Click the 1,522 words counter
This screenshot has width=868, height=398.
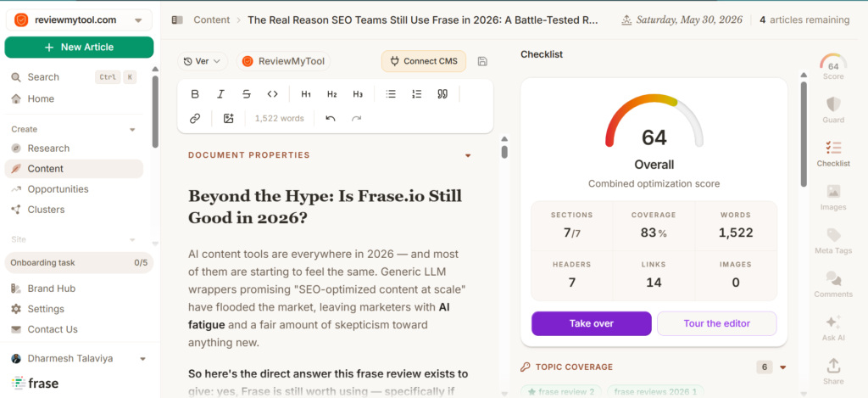280,118
